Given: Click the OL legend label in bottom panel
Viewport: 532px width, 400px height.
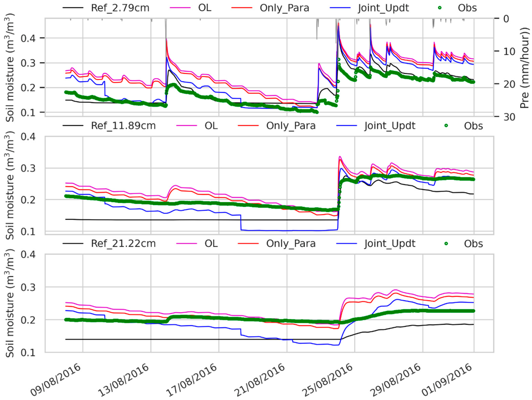Looking at the screenshot, I should [x=211, y=244].
